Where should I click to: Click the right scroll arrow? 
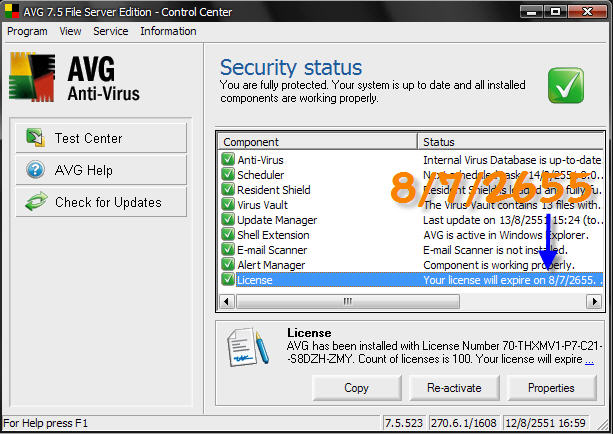tap(594, 301)
